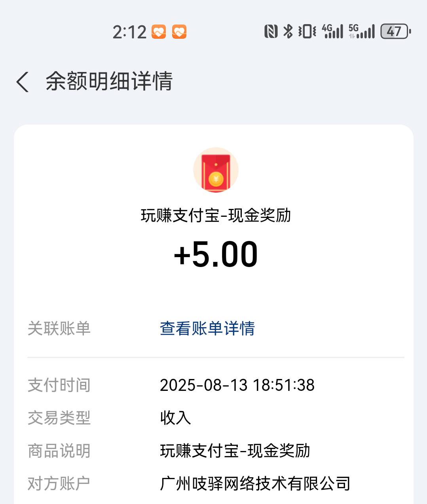Tap the payer 广州吱驿网络技术有限公司
Screen dimensions: 427x504
click(255, 483)
